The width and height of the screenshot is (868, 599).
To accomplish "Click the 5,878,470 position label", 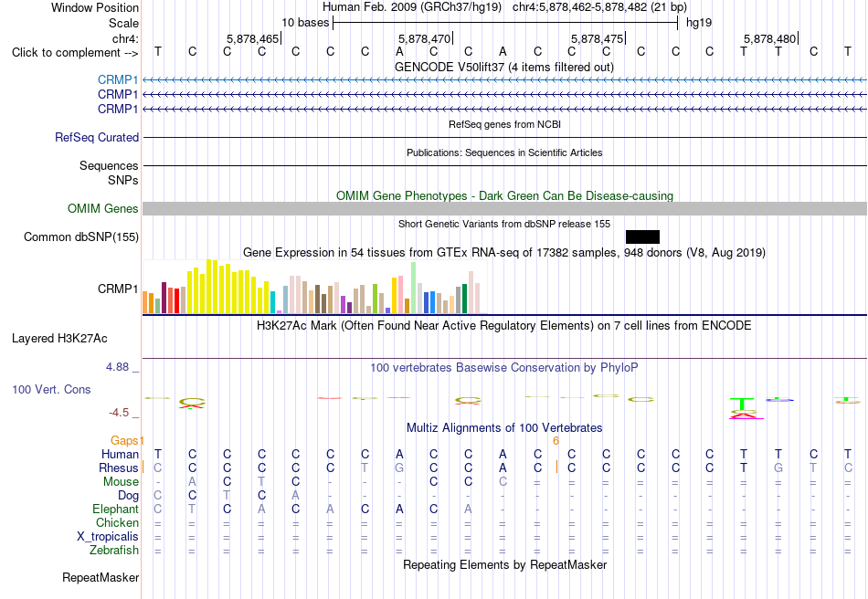I will (425, 38).
